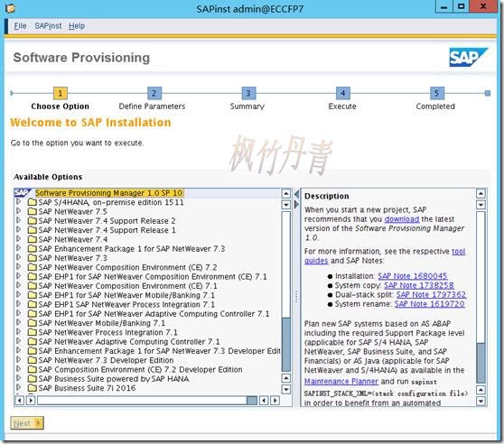This screenshot has height=444, width=504.
Task: Click step 5 Completed marker
Action: pyautogui.click(x=437, y=94)
